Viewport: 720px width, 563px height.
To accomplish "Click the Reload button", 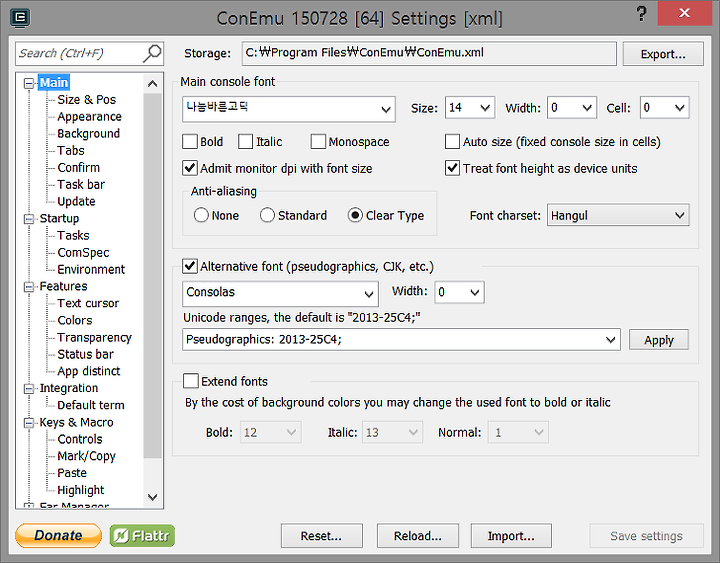I will click(x=418, y=536).
